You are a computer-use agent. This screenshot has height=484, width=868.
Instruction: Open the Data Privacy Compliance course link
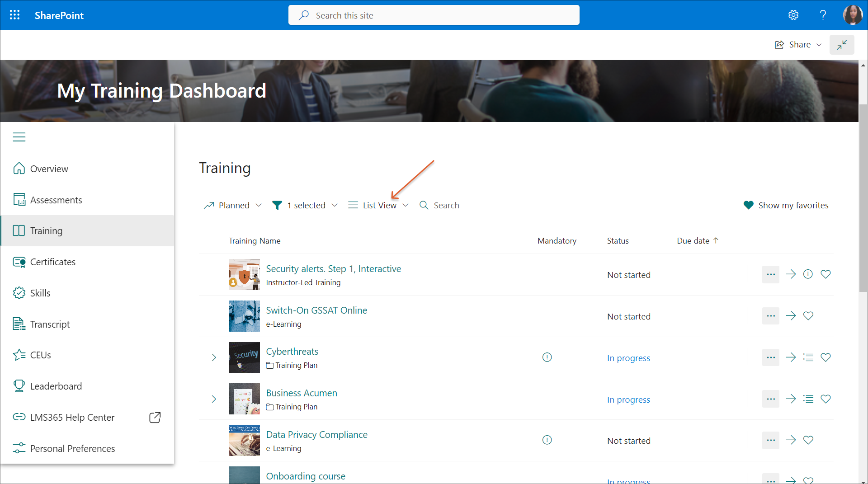316,435
